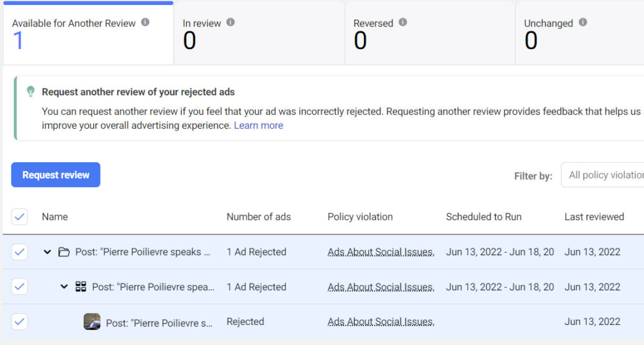Click the green lightbulb tip icon
Screen dimensions: 644x345
click(x=30, y=91)
